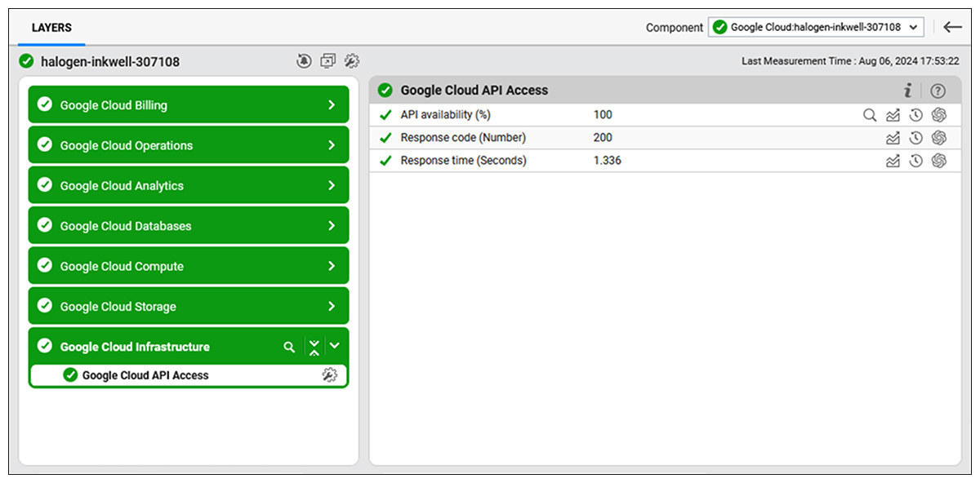Open the history clock icon for Response code
Image resolution: width=980 pixels, height=483 pixels.
(916, 138)
